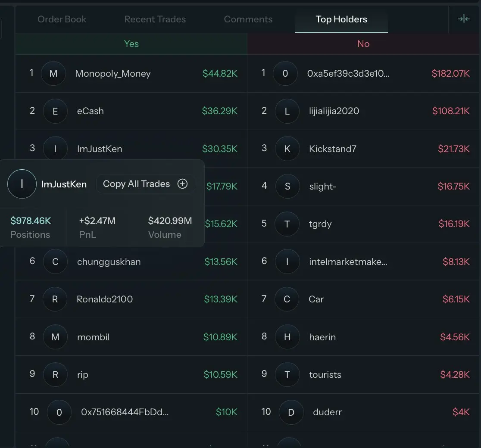Screen dimensions: 481x448
Task: Click $420.99M Volume stat
Action: (x=170, y=221)
